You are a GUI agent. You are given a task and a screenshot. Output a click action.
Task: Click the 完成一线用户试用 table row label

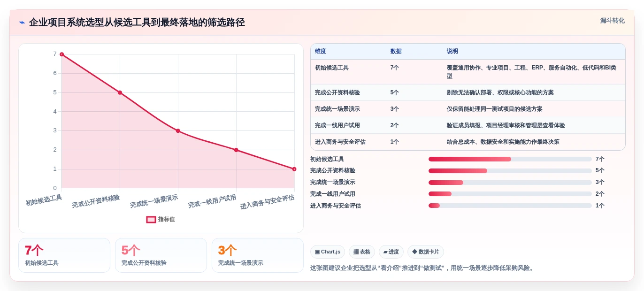point(337,125)
